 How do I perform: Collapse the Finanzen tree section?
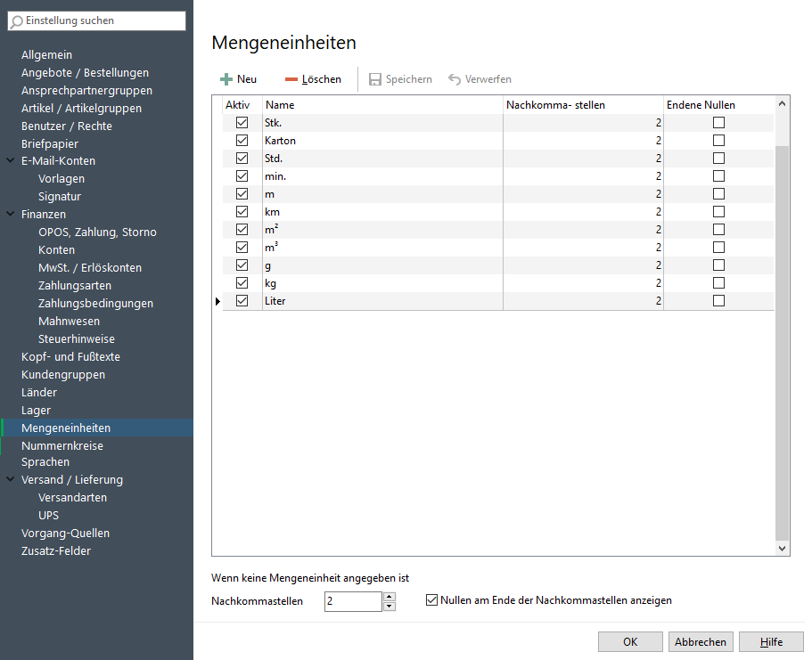pos(10,215)
